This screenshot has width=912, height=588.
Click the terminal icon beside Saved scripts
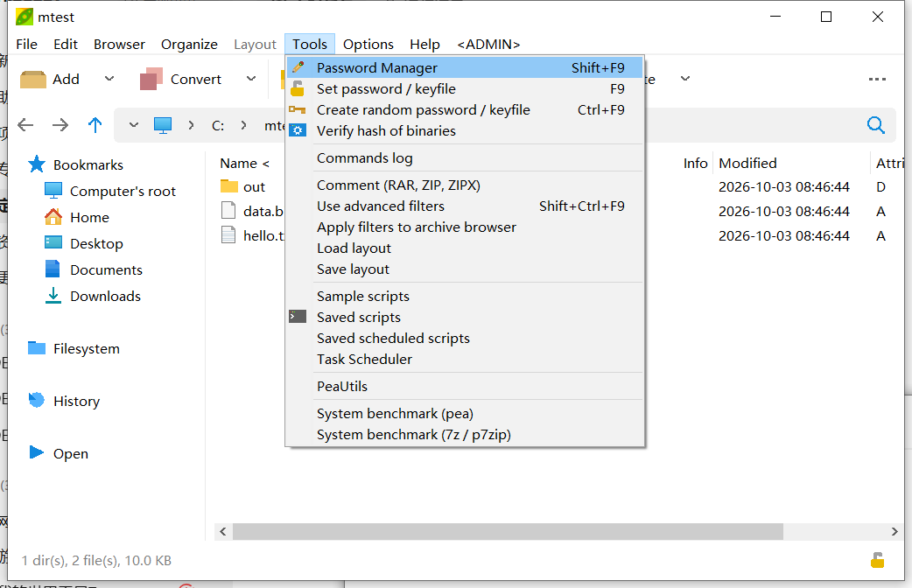pyautogui.click(x=298, y=317)
